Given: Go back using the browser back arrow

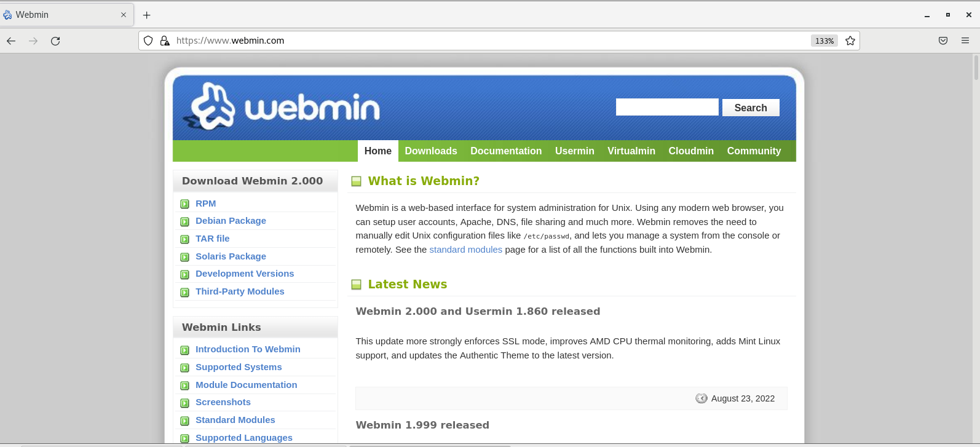Looking at the screenshot, I should pyautogui.click(x=11, y=41).
